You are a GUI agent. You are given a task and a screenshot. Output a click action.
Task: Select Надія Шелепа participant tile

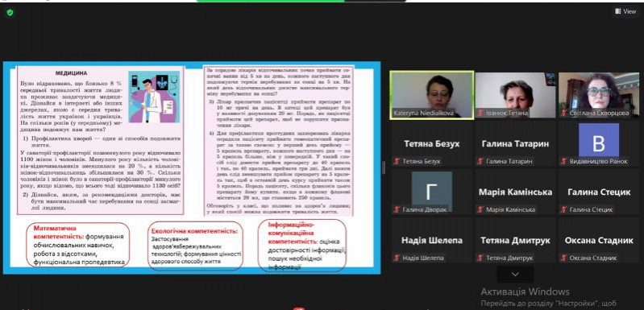432,240
